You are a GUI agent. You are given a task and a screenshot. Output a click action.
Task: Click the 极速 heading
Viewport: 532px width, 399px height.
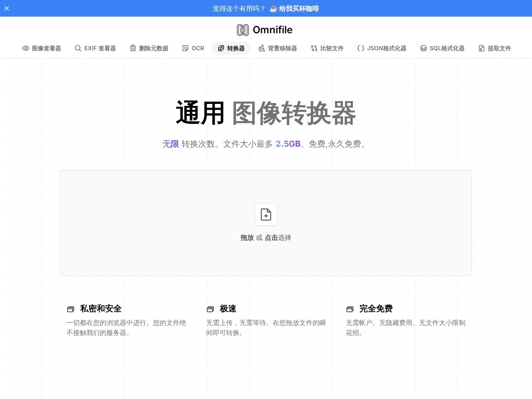[228, 309]
